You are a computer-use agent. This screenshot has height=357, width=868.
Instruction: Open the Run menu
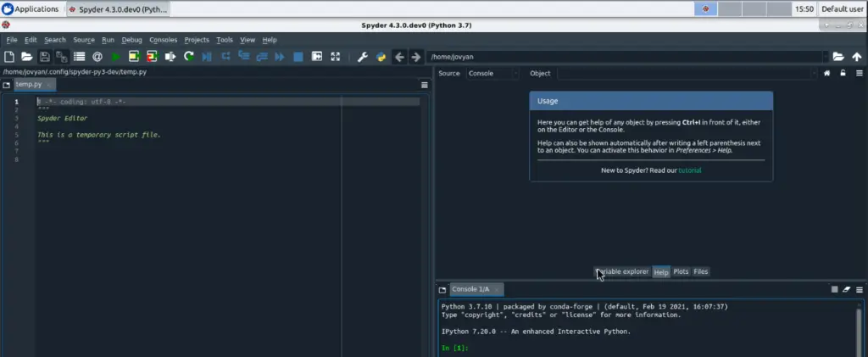point(108,40)
